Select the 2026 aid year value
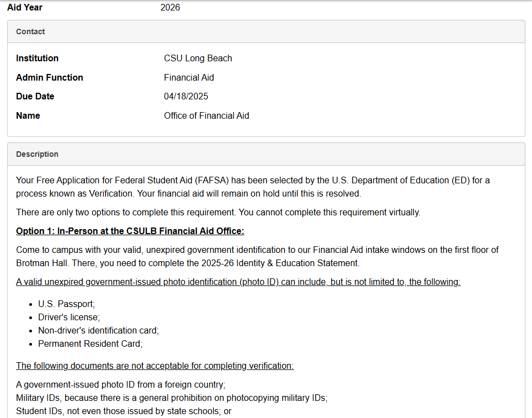532x418 pixels. coord(170,7)
